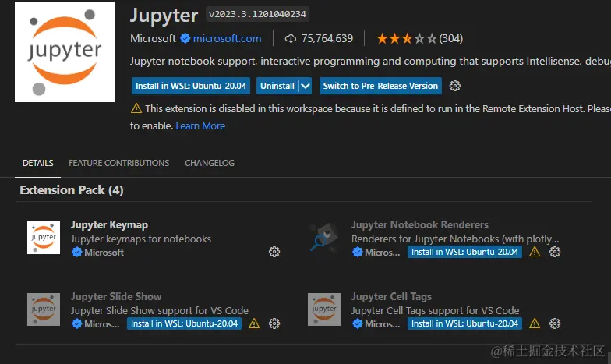Click the (304) review count

[450, 38]
